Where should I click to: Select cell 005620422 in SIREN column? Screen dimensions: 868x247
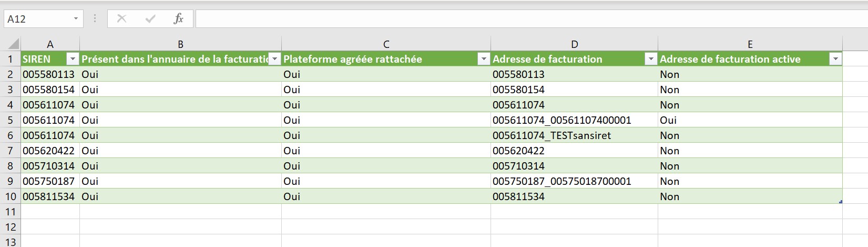(50, 151)
